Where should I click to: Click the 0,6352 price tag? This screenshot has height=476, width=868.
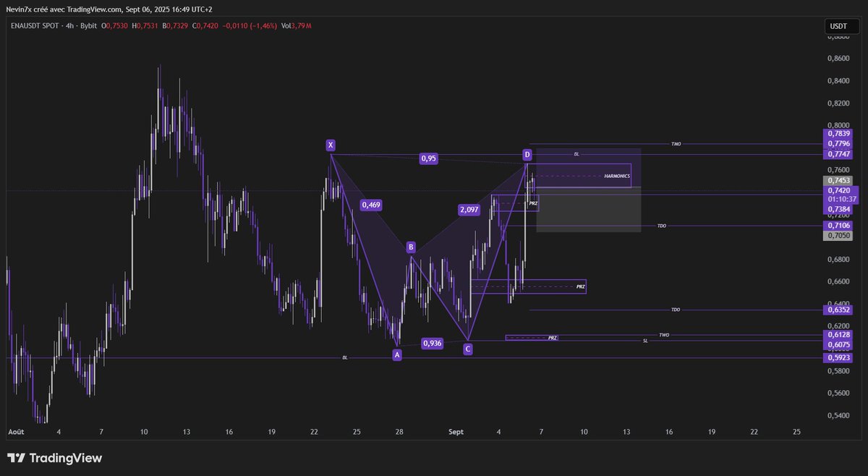[x=838, y=310]
